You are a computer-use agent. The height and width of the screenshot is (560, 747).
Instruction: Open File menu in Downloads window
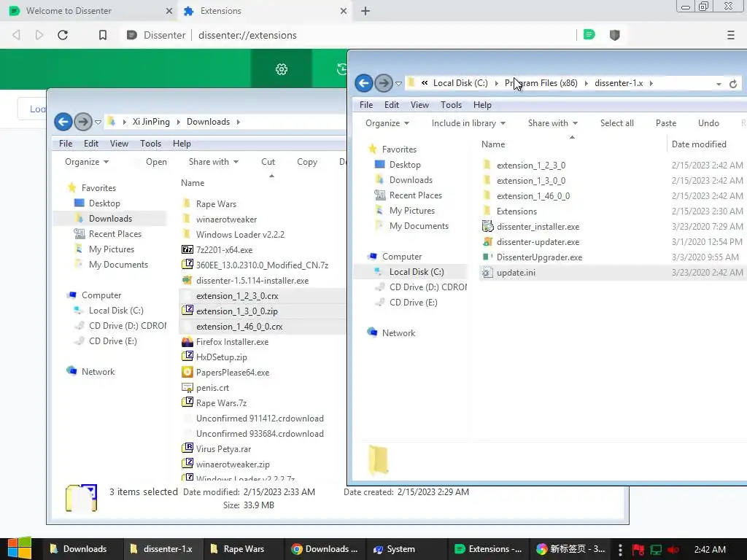(66, 144)
